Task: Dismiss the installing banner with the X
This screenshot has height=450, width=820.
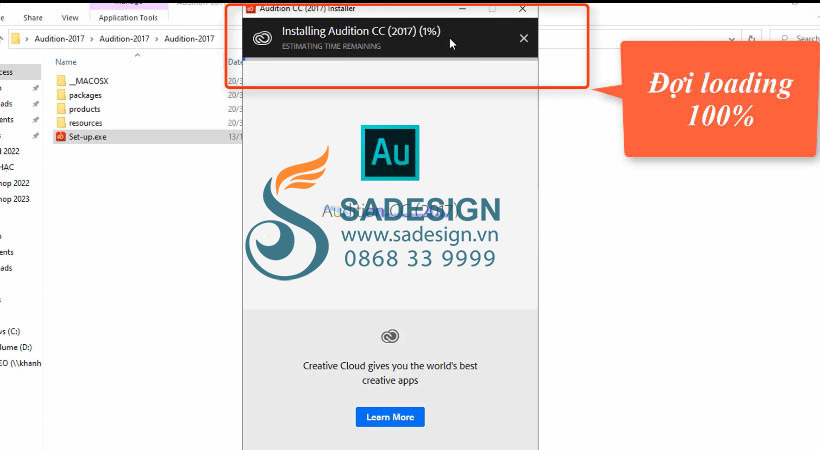Action: point(524,38)
